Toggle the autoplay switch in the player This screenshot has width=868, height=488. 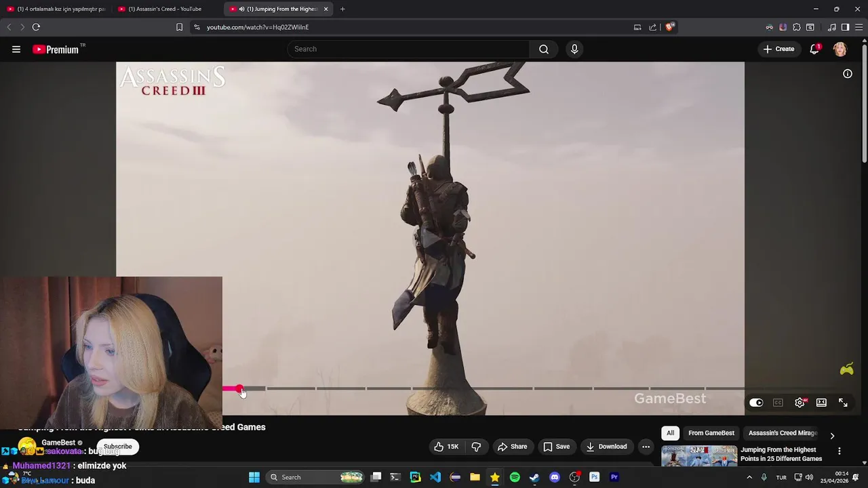(756, 403)
